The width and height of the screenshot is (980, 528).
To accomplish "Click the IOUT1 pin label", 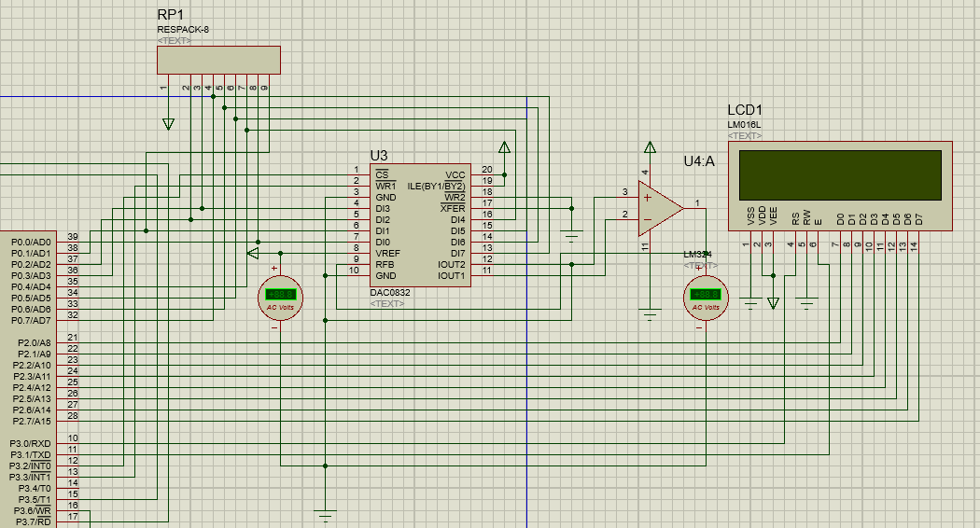I will [451, 275].
